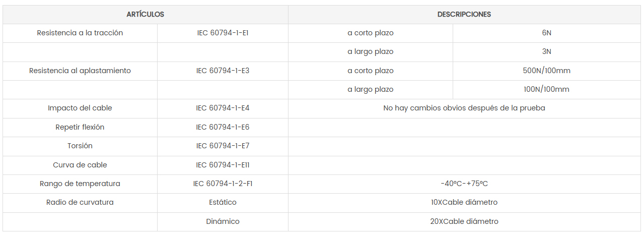Select the Rango de temperatura cell
644x236 pixels.
click(80, 184)
